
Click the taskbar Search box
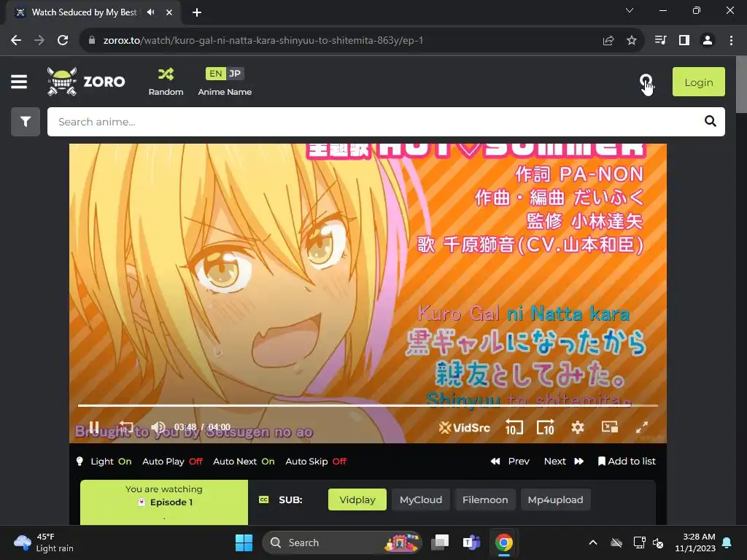pyautogui.click(x=341, y=542)
